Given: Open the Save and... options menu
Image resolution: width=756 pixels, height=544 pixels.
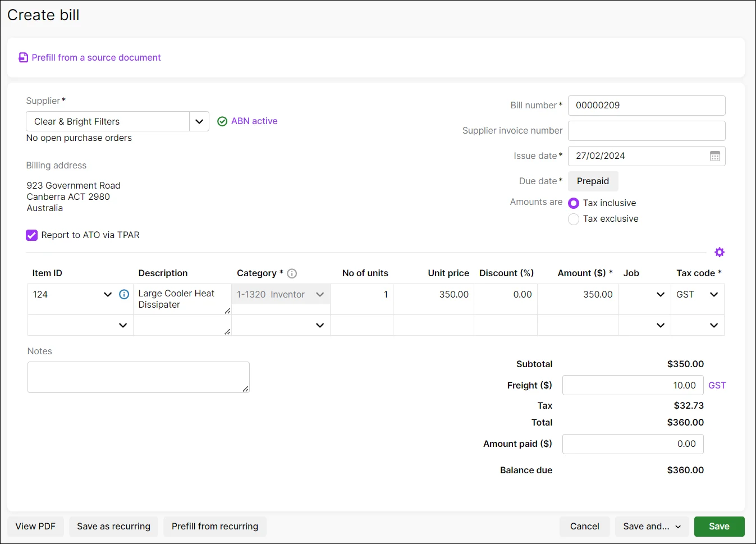Looking at the screenshot, I should [651, 527].
